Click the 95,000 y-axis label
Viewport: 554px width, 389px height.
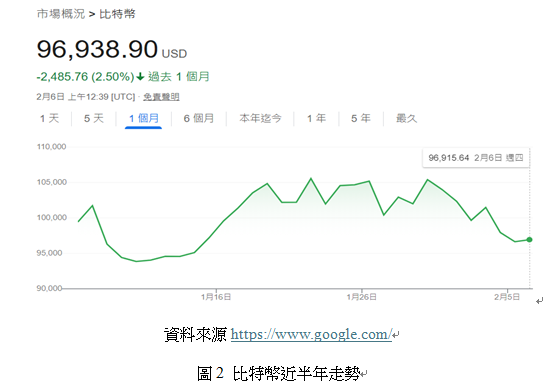(x=49, y=253)
